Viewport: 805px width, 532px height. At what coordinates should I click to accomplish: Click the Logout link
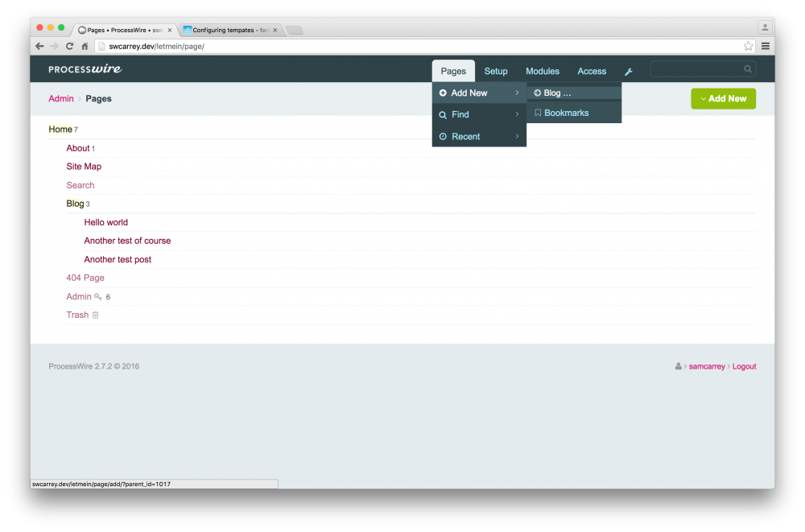pos(744,366)
